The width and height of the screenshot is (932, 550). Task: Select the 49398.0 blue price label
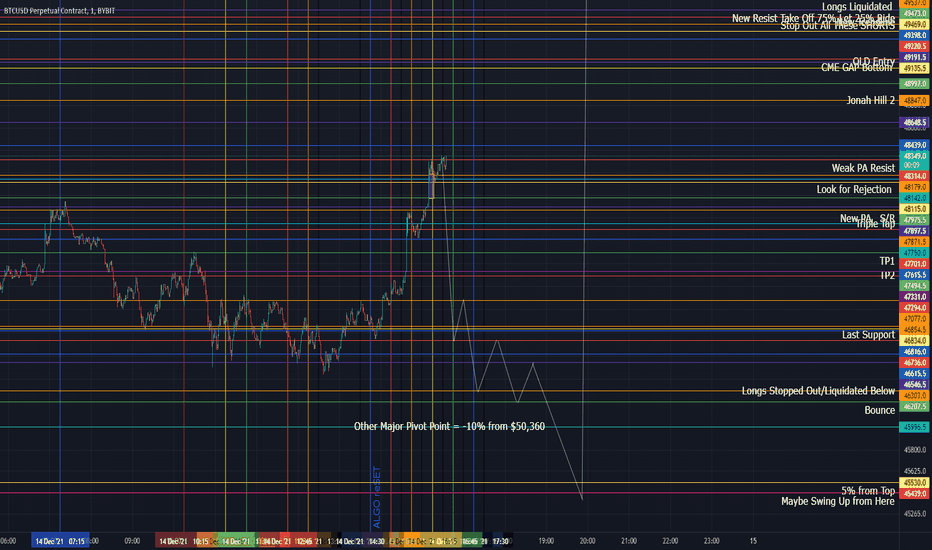tap(914, 36)
